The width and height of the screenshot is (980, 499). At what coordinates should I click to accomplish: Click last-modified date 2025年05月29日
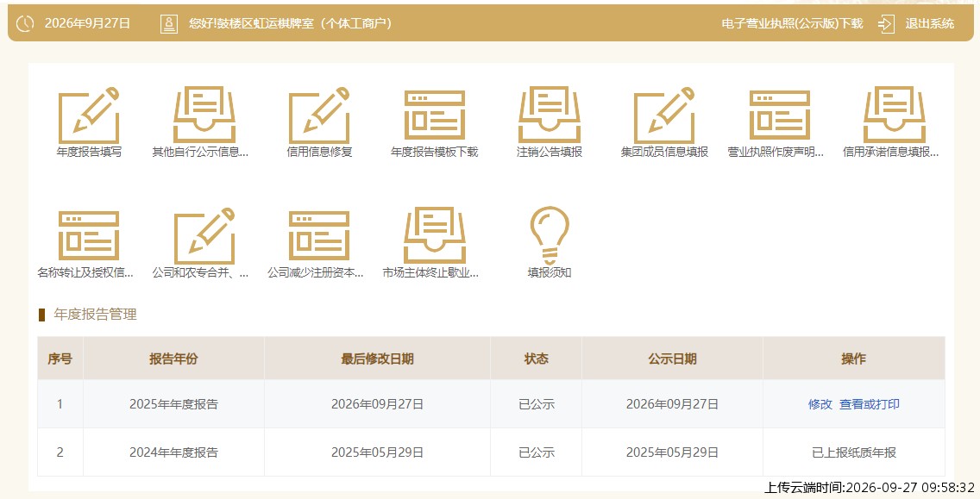coord(378,452)
